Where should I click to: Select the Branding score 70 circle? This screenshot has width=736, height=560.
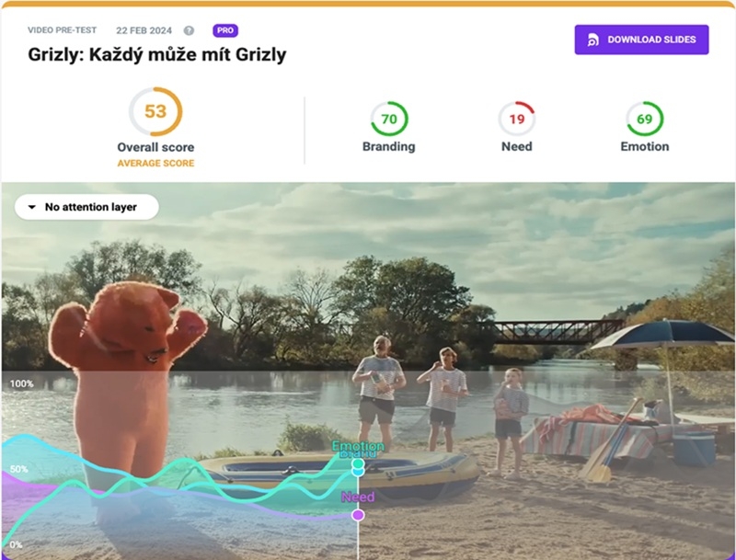389,120
